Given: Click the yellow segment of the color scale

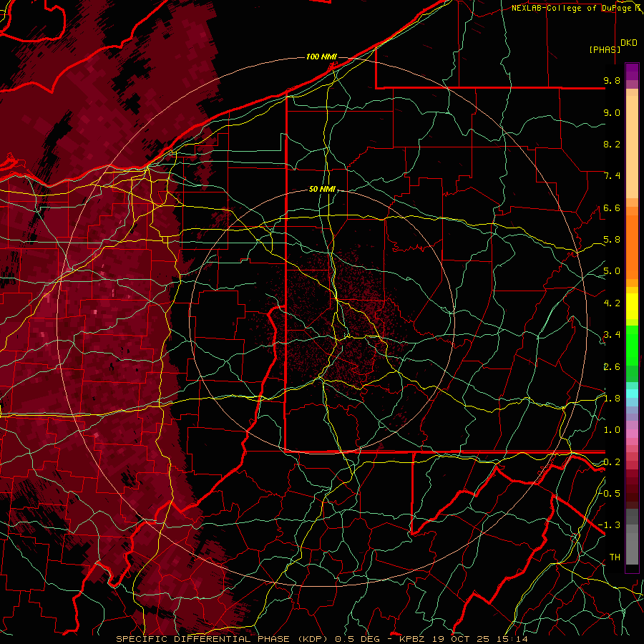Looking at the screenshot, I should pyautogui.click(x=632, y=306).
